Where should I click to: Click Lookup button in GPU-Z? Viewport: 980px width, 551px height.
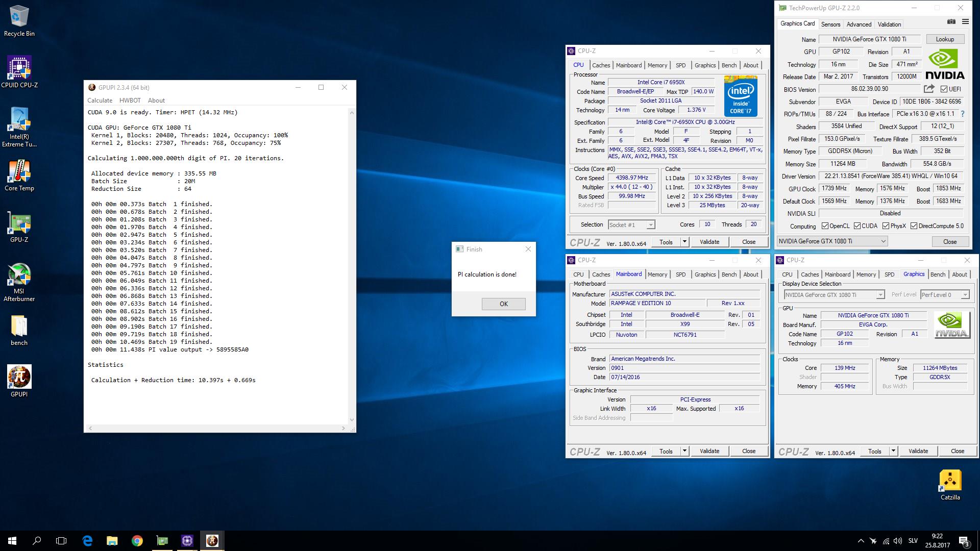pos(945,39)
